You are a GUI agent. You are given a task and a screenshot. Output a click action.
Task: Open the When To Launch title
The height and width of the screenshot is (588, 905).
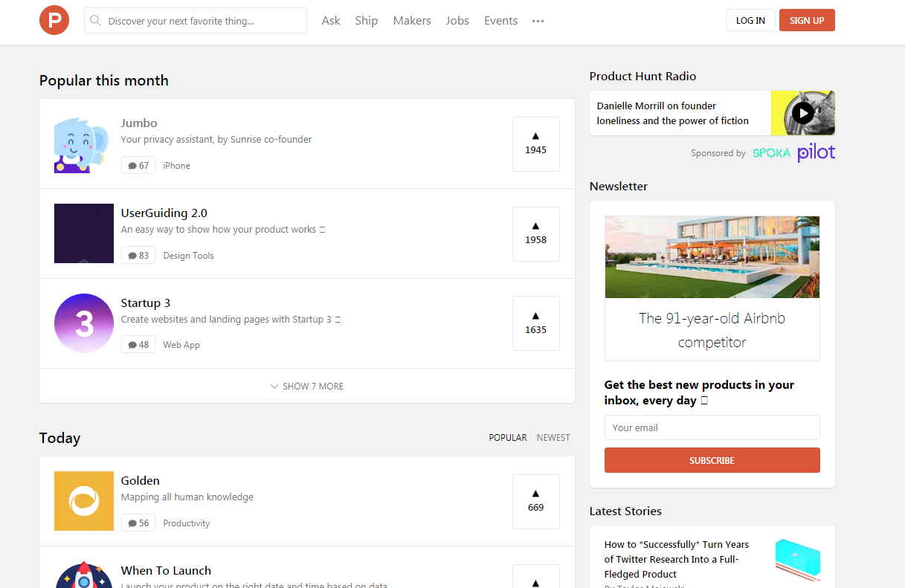point(166,571)
